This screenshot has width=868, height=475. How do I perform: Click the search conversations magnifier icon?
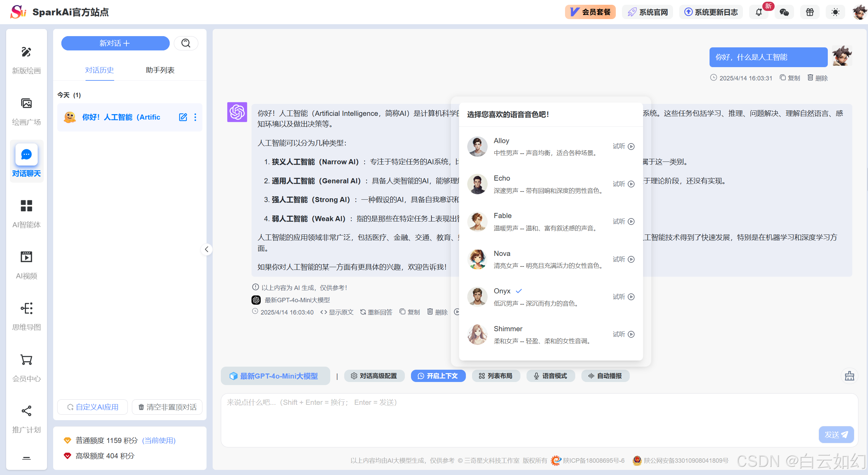coord(186,43)
